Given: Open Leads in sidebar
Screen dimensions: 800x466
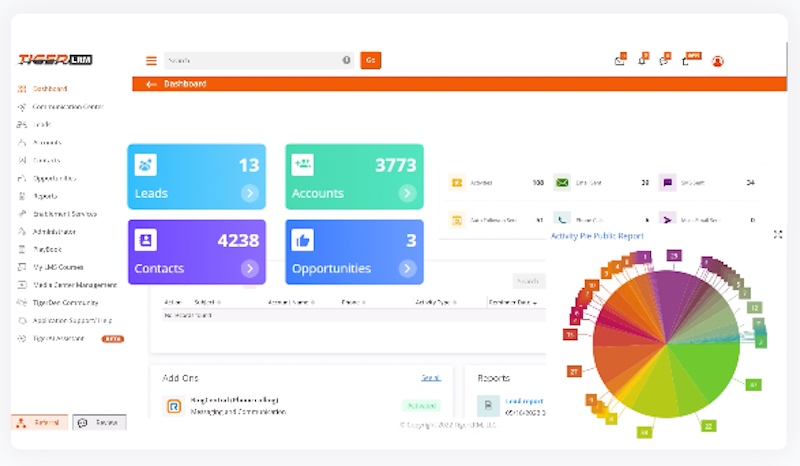Looking at the screenshot, I should (42, 125).
